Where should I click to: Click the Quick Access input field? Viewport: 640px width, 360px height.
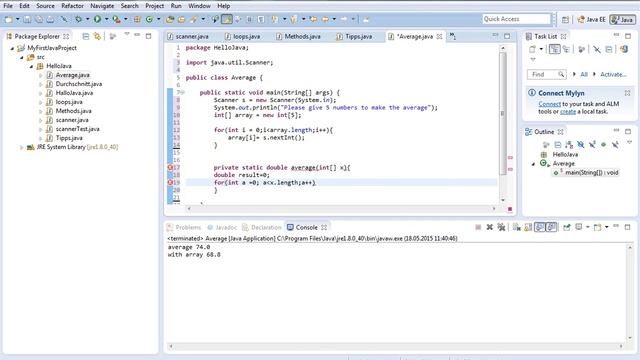click(x=516, y=19)
